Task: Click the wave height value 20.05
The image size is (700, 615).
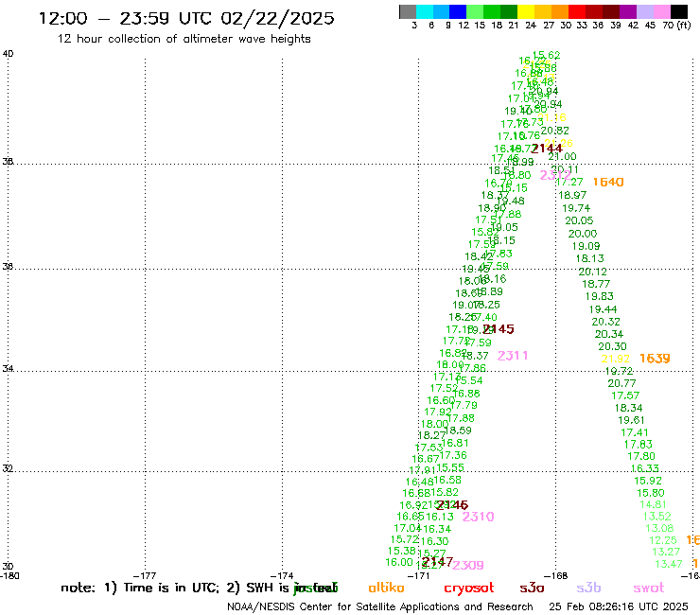Action: [x=579, y=220]
